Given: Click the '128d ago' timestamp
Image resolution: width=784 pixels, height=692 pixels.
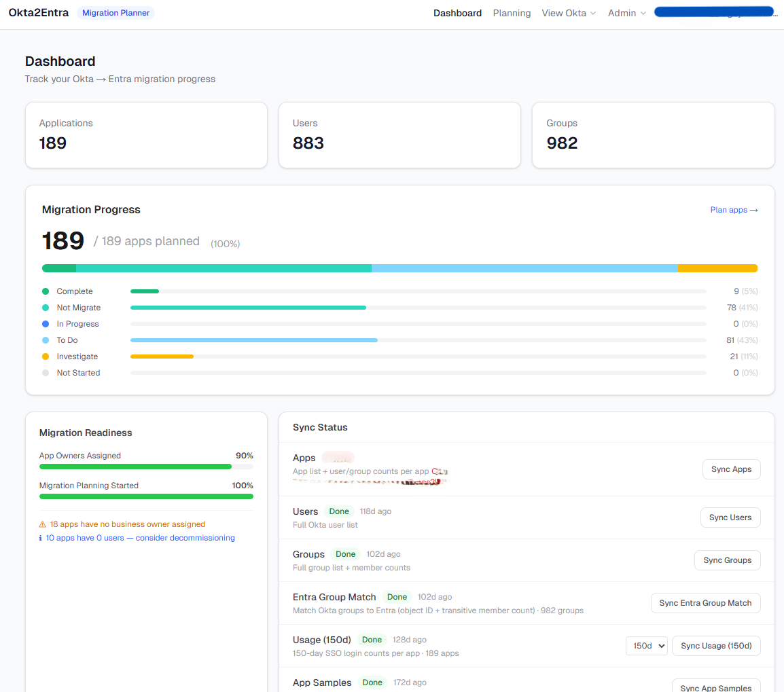Looking at the screenshot, I should [410, 640].
